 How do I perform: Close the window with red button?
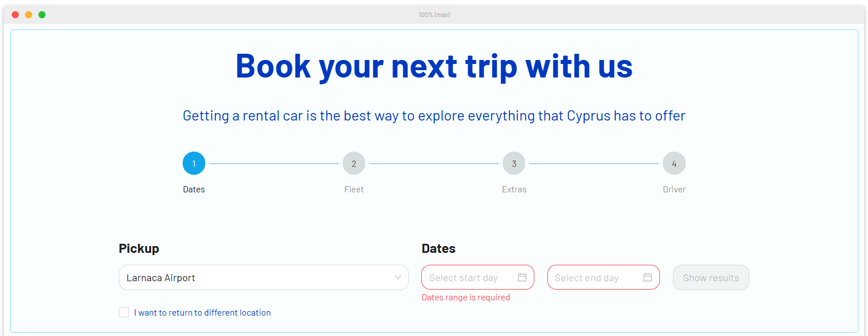point(15,15)
